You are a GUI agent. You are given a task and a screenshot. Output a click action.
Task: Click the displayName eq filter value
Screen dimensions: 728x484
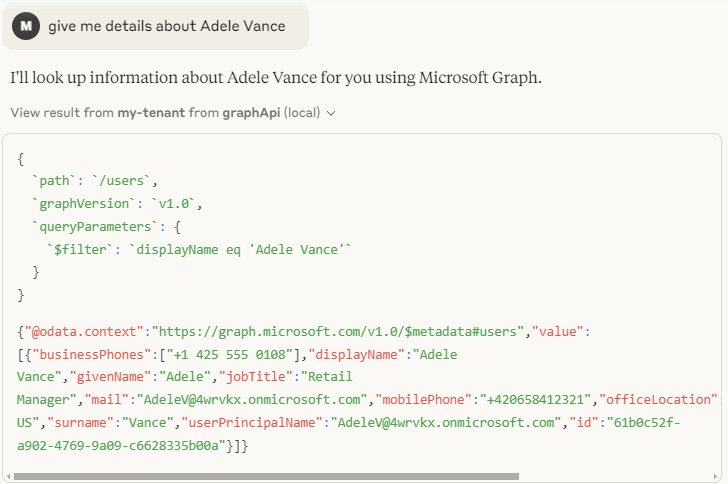[240, 249]
